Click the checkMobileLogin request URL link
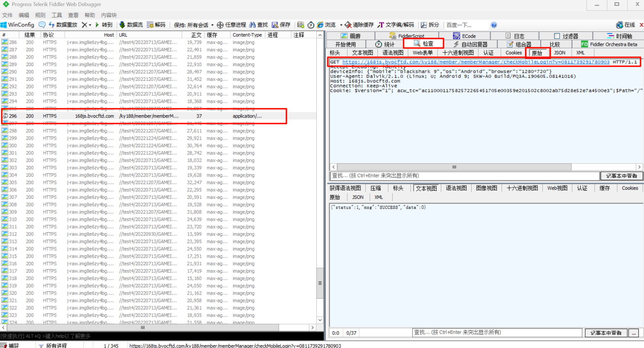644x348 pixels. click(x=476, y=62)
